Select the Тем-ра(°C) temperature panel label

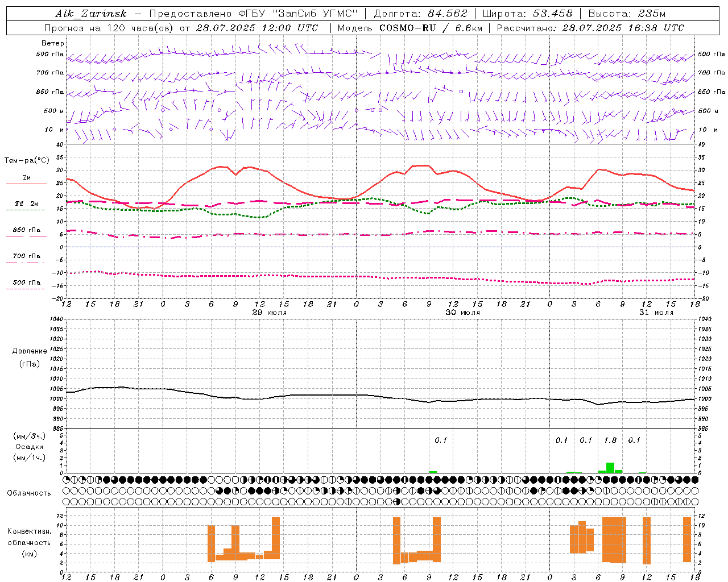click(x=27, y=161)
